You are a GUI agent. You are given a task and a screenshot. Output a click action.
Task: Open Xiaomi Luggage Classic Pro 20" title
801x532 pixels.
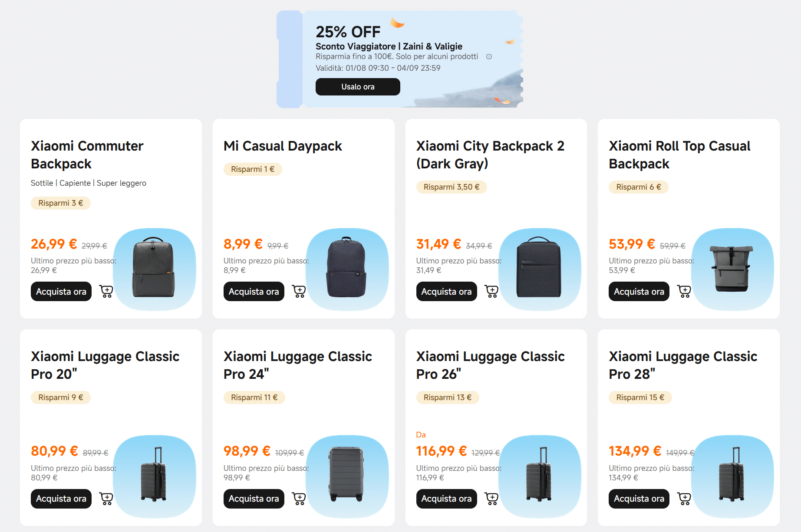pos(105,365)
